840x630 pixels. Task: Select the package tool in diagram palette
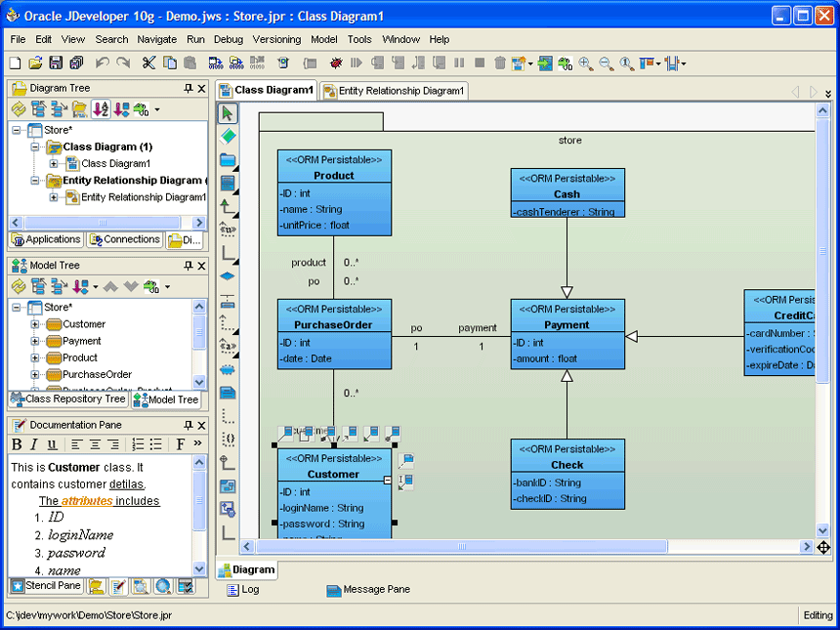[x=228, y=159]
